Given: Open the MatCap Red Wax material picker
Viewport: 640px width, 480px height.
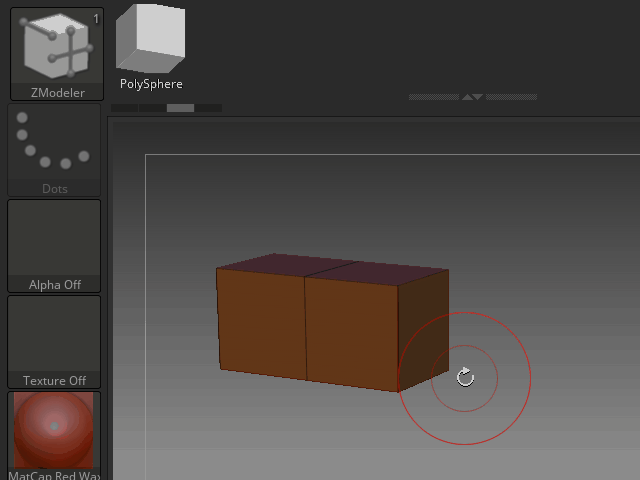Looking at the screenshot, I should pos(54,430).
